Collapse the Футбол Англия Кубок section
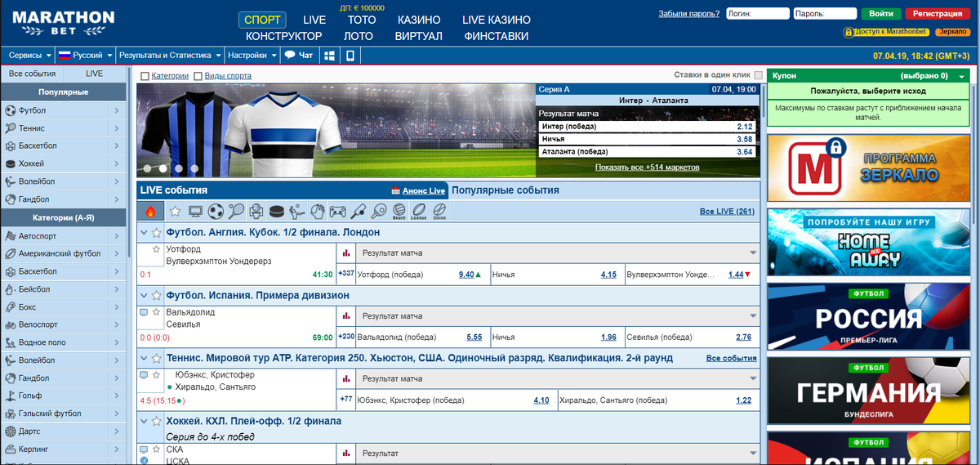This screenshot has height=465, width=980. click(144, 233)
